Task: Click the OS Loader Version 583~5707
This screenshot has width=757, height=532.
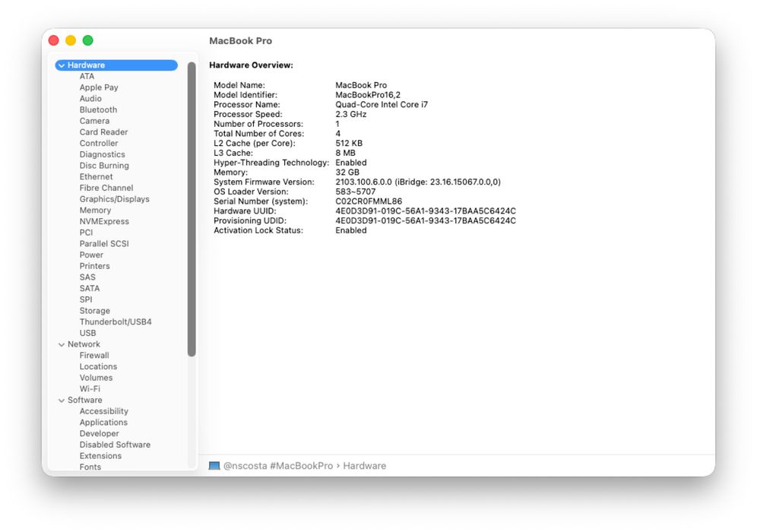Action: pyautogui.click(x=356, y=192)
